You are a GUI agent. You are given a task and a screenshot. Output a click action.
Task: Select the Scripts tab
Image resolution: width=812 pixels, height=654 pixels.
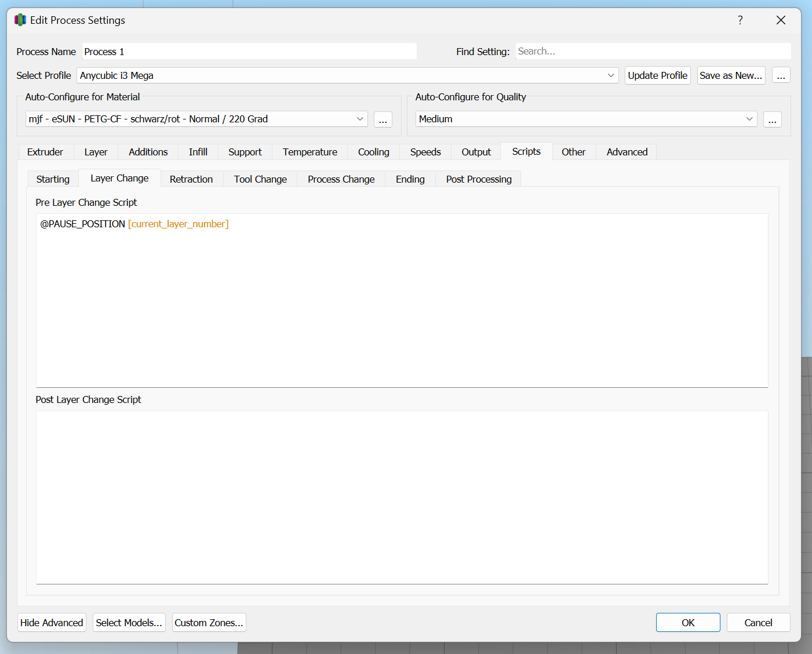526,151
